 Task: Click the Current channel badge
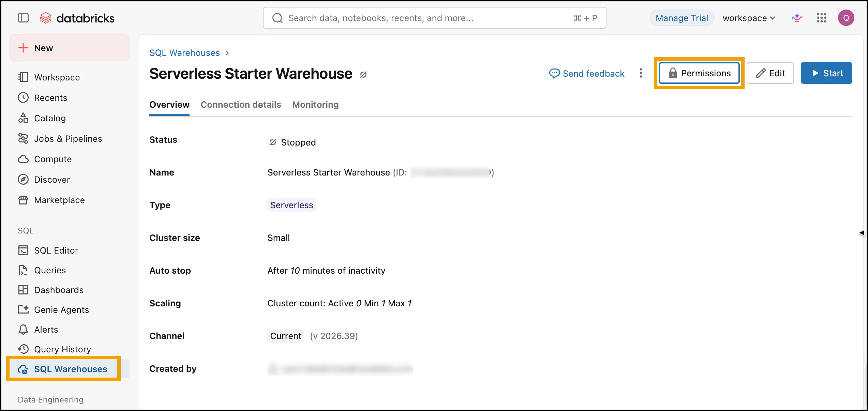pos(286,336)
